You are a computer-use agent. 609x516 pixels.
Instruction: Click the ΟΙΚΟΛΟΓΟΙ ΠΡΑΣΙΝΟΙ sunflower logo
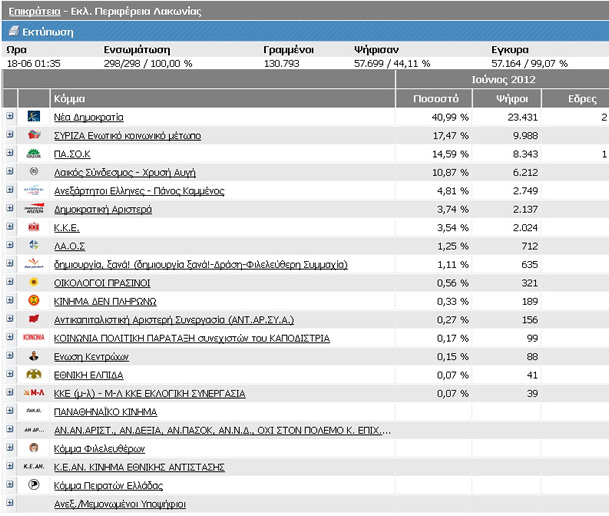click(x=34, y=282)
